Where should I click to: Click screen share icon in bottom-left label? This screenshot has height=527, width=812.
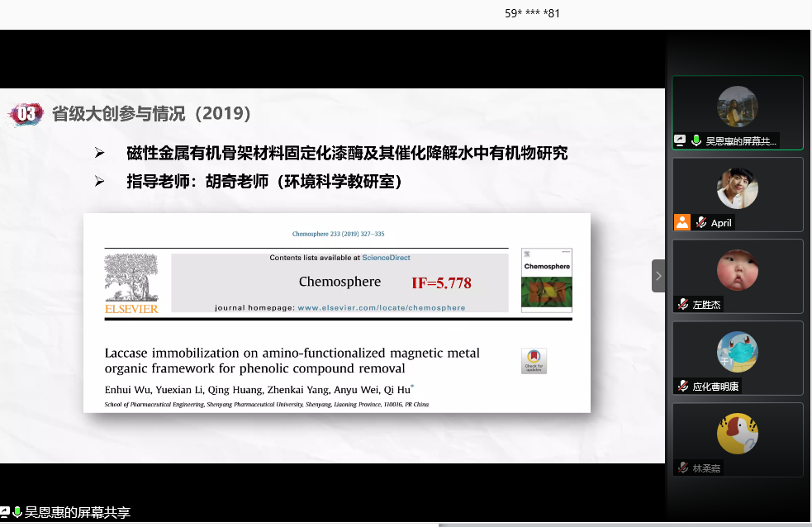tap(5, 512)
